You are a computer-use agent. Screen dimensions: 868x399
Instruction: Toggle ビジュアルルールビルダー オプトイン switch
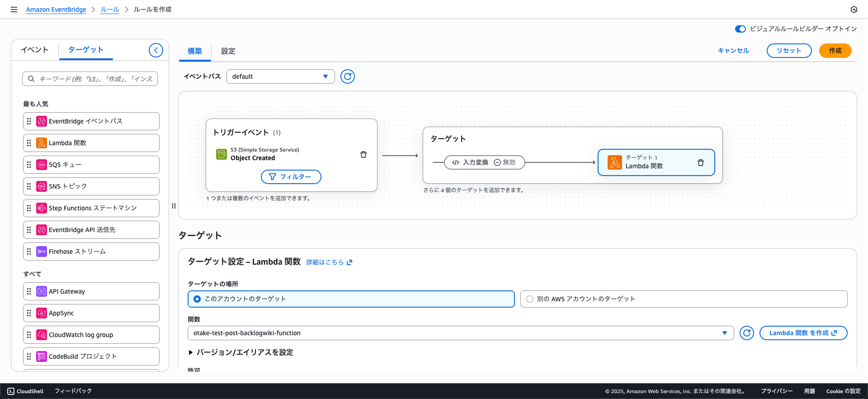tap(740, 29)
